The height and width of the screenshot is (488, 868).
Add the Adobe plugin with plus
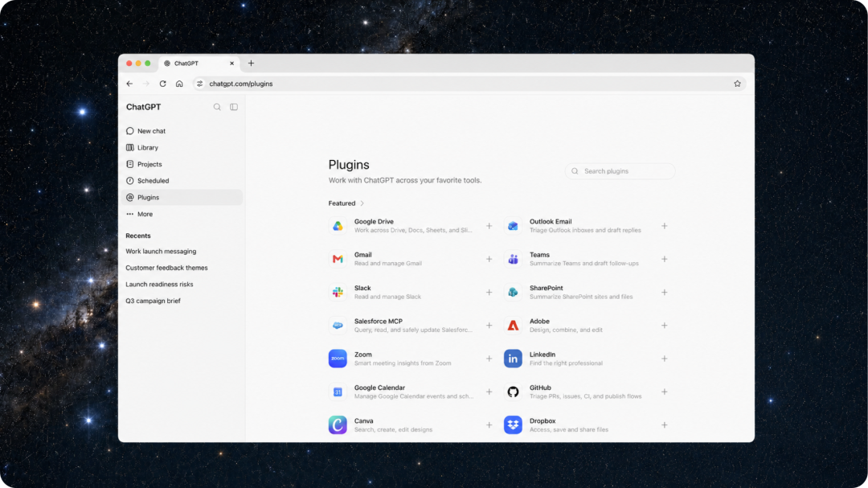(x=665, y=326)
